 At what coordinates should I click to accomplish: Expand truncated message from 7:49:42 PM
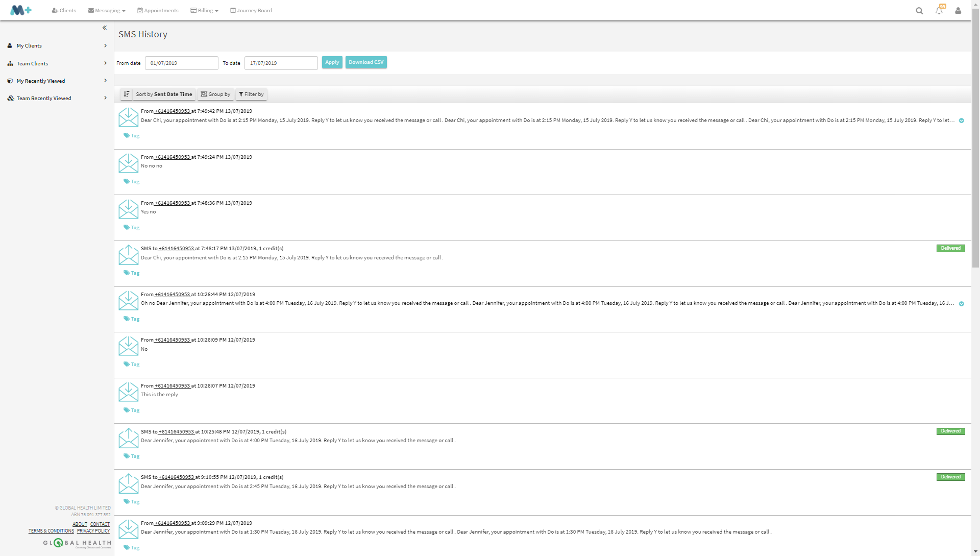pyautogui.click(x=961, y=121)
